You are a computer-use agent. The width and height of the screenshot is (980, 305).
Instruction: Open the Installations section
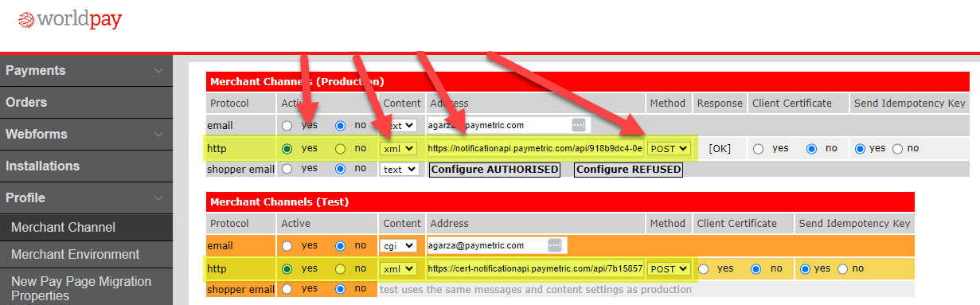(x=86, y=166)
